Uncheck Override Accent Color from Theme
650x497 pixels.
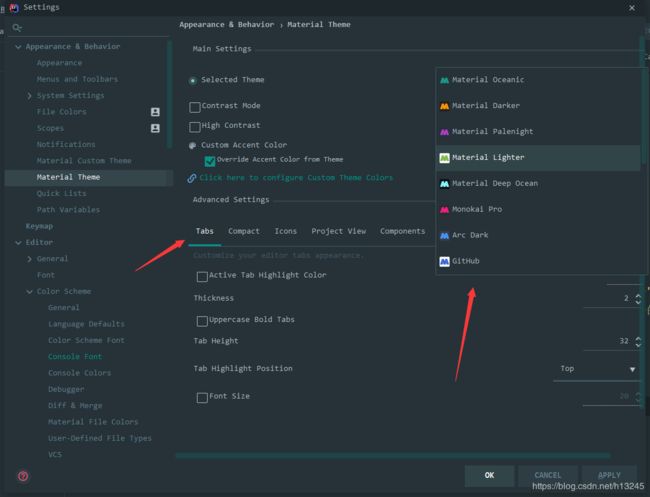point(210,161)
